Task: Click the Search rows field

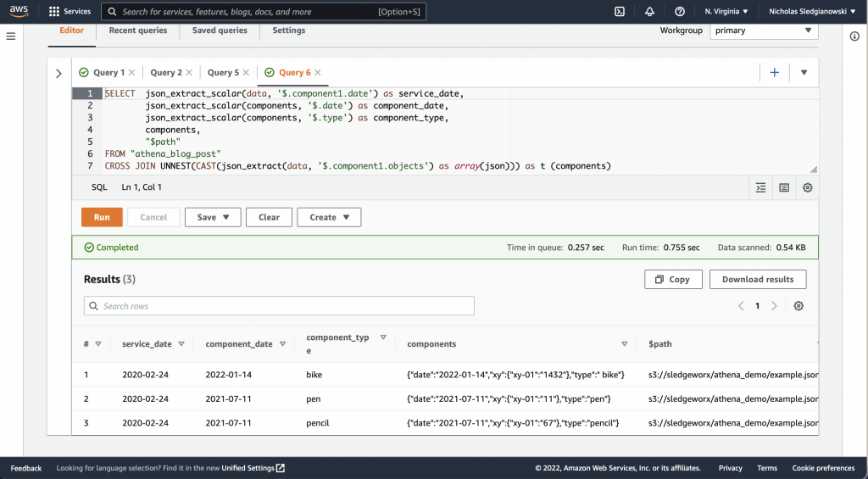Action: tap(279, 306)
